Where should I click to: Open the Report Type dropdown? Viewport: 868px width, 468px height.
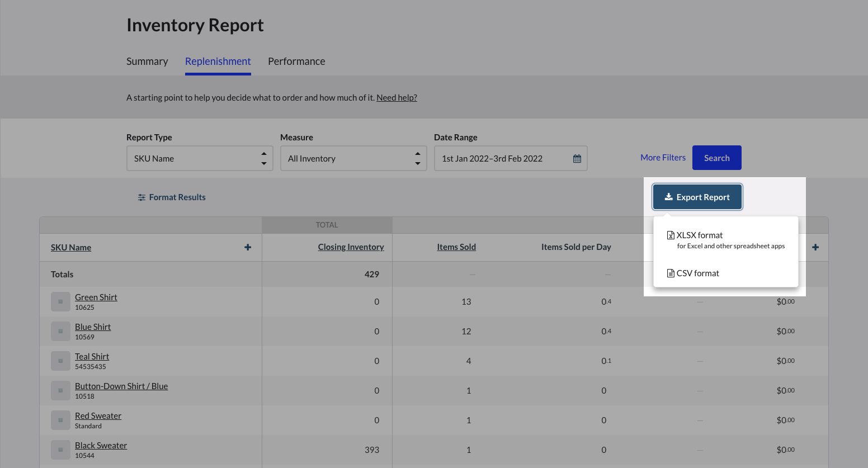tap(199, 159)
